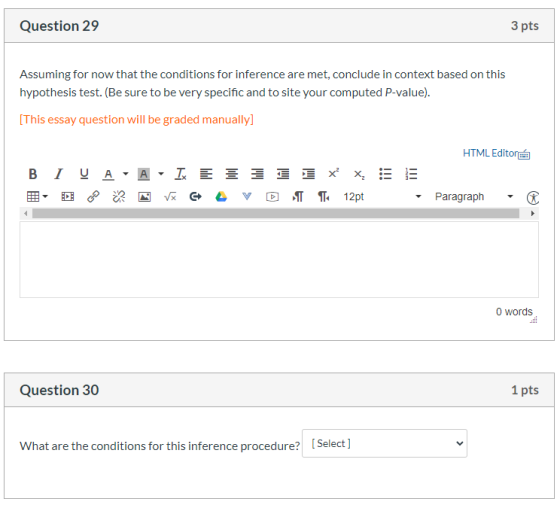Click the Question 29 heading
Image resolution: width=560 pixels, height=505 pixels.
(59, 26)
